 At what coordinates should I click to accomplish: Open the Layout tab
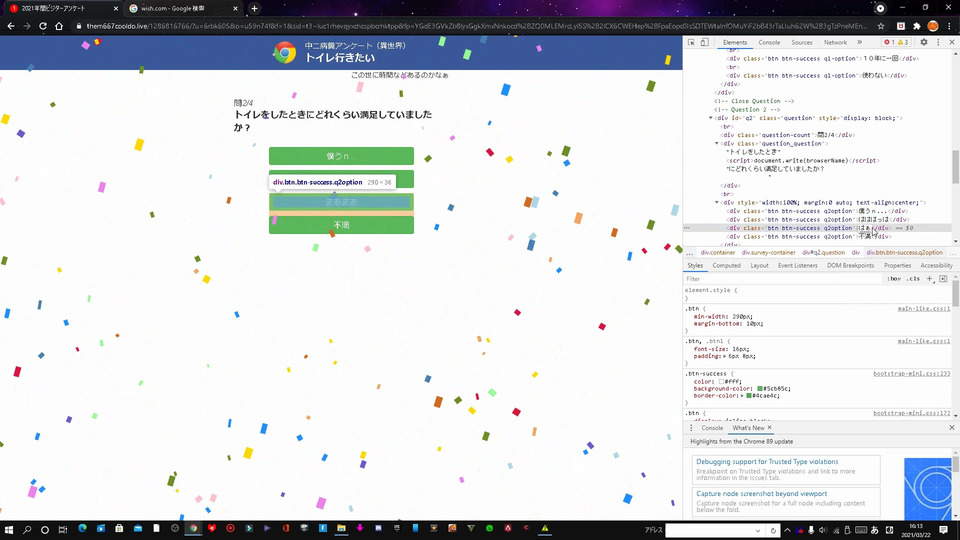[759, 266]
